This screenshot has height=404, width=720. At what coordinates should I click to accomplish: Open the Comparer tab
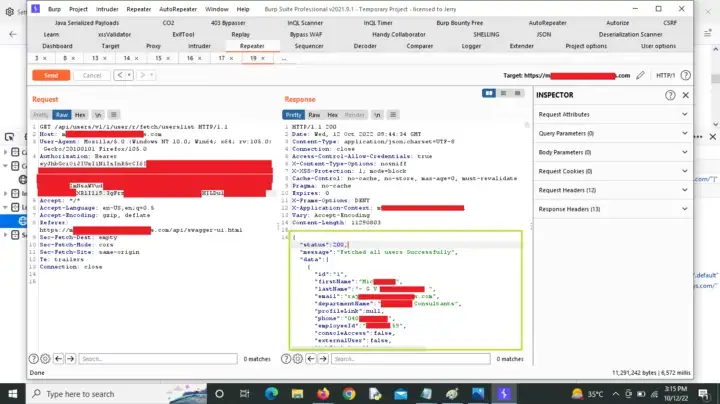(x=420, y=46)
